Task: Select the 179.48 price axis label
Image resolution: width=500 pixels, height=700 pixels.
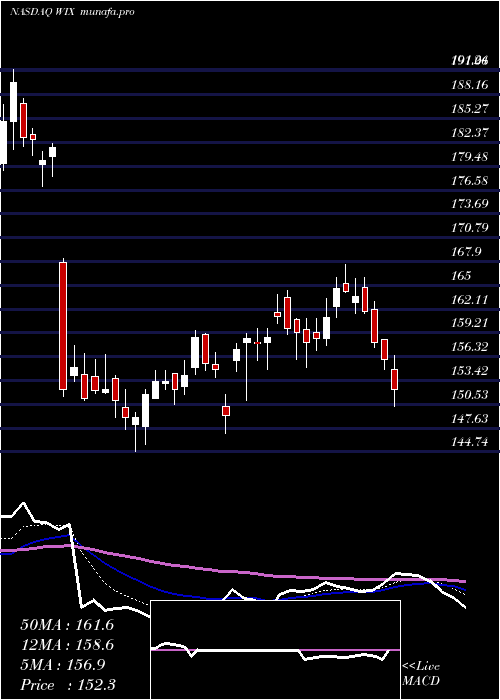Action: (468, 157)
